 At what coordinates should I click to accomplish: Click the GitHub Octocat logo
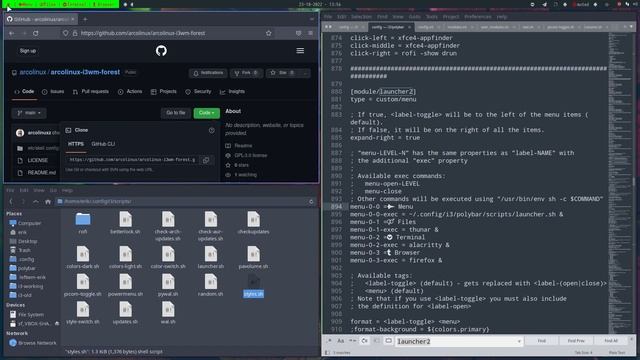pyautogui.click(x=161, y=51)
